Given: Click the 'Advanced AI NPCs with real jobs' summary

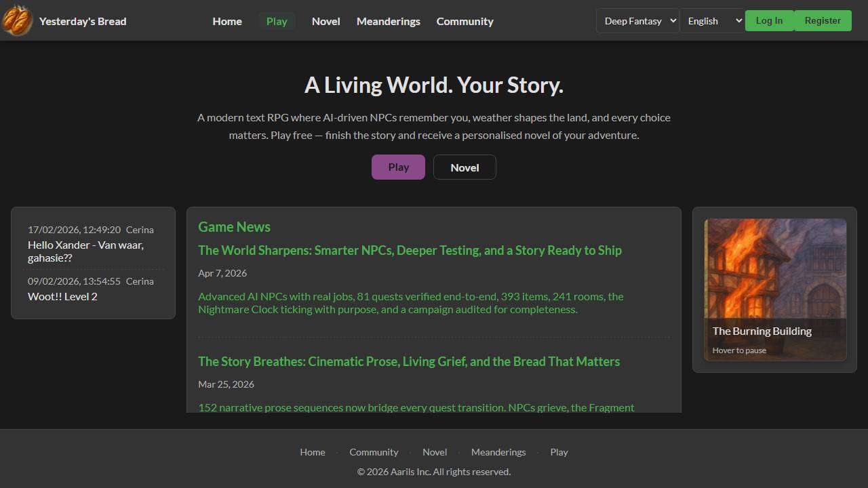Looking at the screenshot, I should coord(411,303).
